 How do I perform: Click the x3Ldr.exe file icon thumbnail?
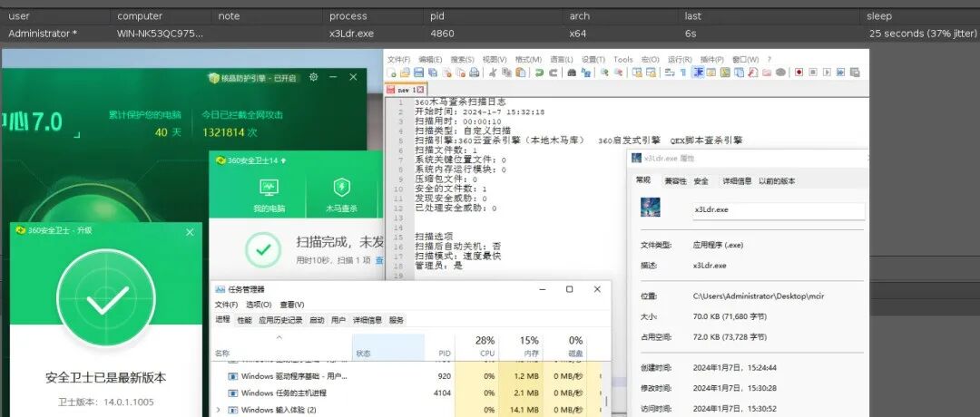tap(650, 207)
